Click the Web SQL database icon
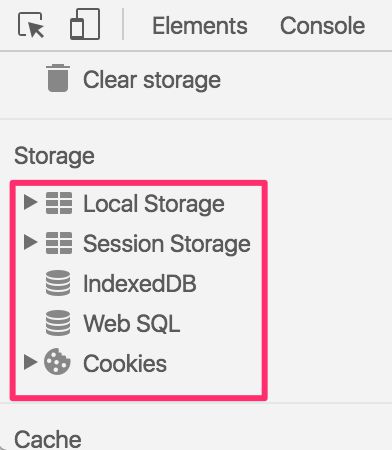 [58, 323]
